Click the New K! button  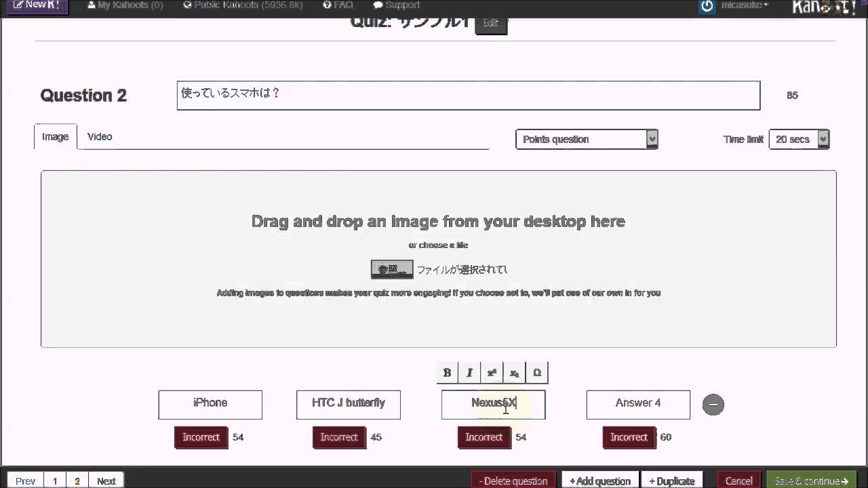[37, 5]
